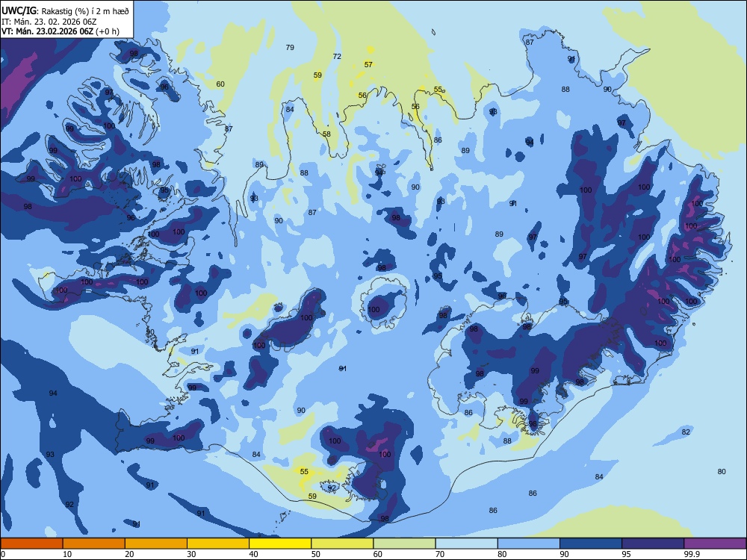Screen dimensions: 747x560
Task: Click the humidity value "58" on the map
Action: (x=326, y=134)
